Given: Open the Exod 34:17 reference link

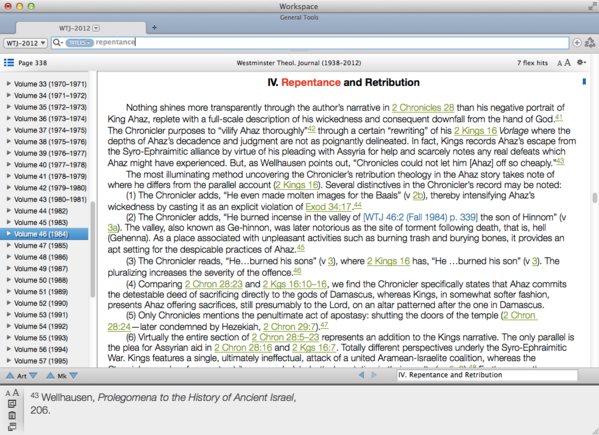Looking at the screenshot, I should (x=329, y=207).
